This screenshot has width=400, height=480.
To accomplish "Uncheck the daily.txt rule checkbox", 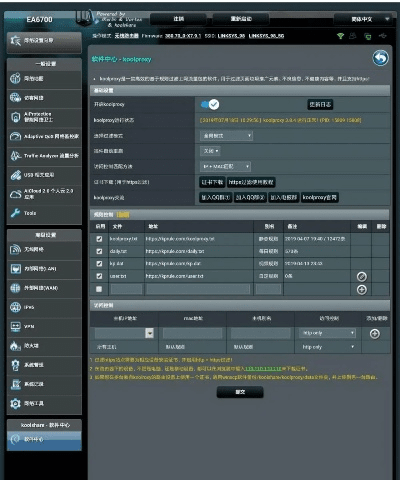I will point(99,251).
